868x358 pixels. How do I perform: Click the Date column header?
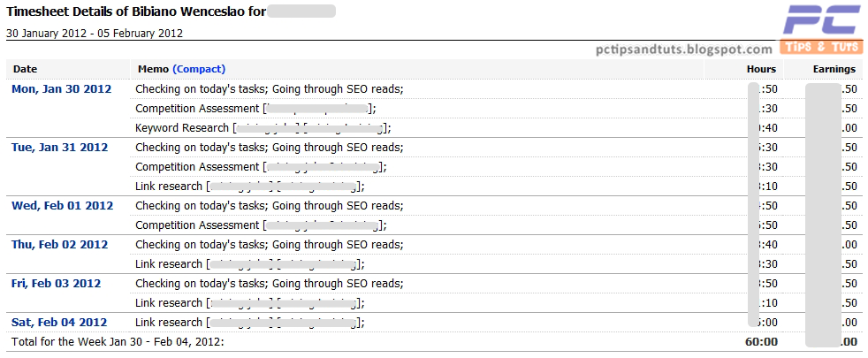(x=26, y=69)
